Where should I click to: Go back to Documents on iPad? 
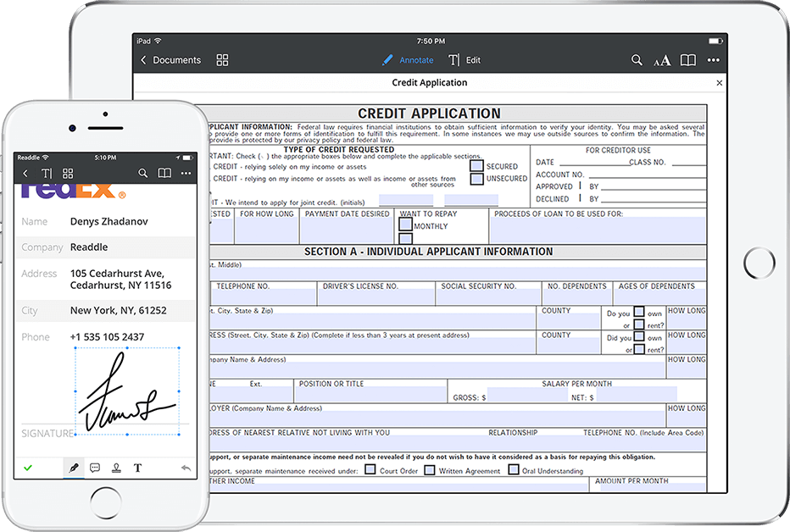[170, 60]
